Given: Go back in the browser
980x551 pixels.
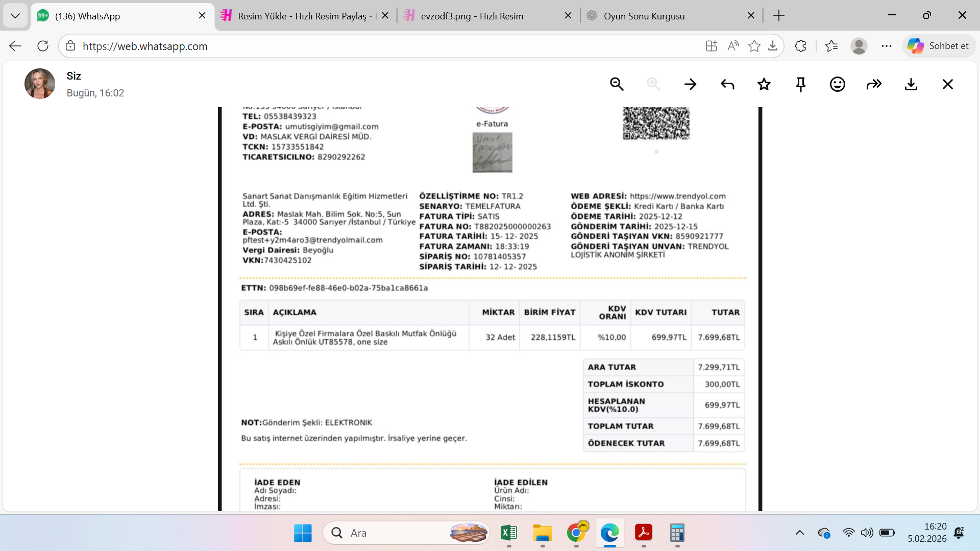Looking at the screenshot, I should 15,46.
